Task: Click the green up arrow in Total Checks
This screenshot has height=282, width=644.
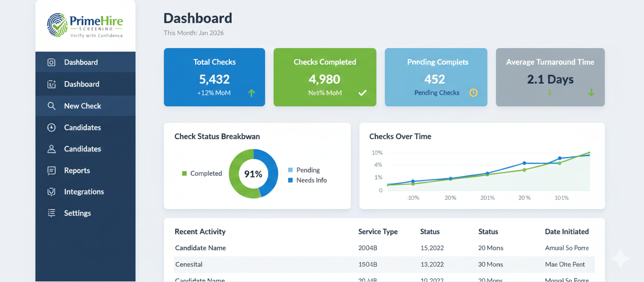Action: (x=252, y=93)
